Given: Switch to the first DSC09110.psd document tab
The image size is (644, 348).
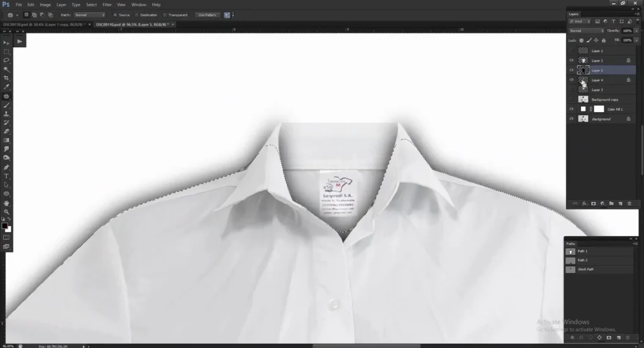Looking at the screenshot, I should click(44, 25).
